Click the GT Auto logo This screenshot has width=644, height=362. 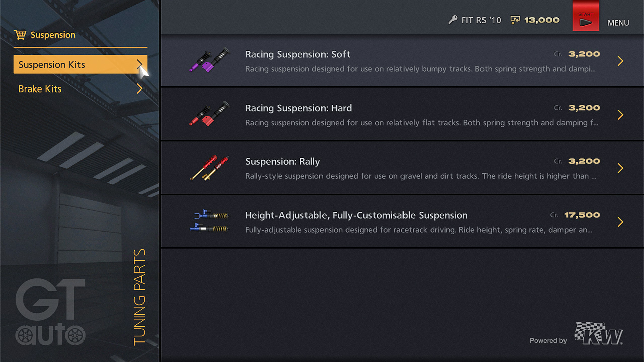(50, 313)
